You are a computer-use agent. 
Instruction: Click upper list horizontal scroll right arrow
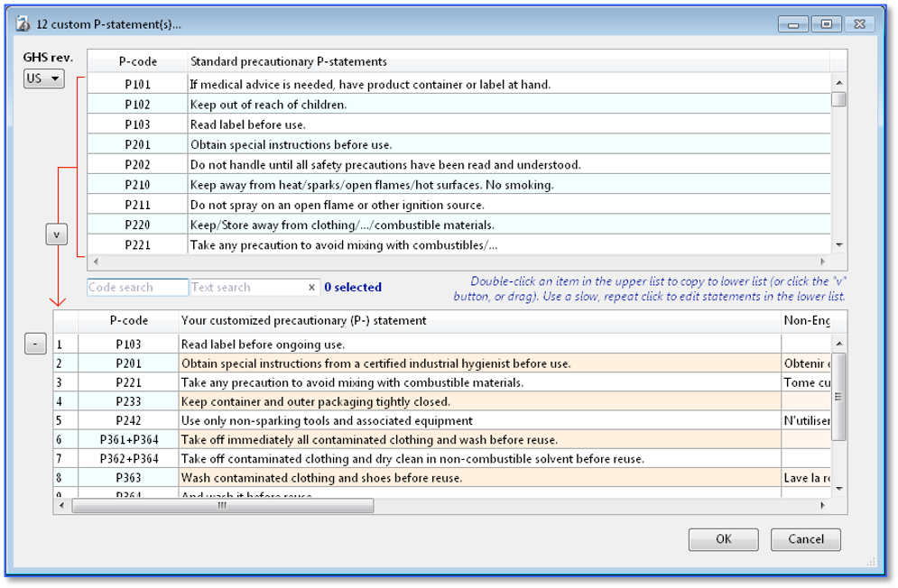coord(822,262)
